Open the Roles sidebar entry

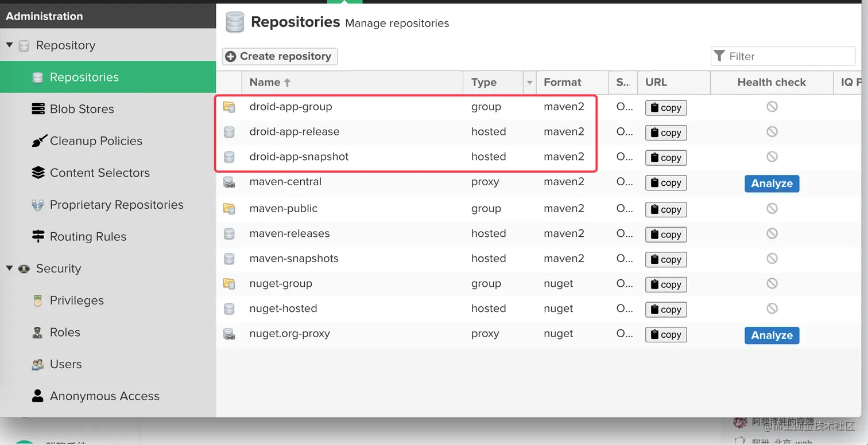pyautogui.click(x=65, y=333)
